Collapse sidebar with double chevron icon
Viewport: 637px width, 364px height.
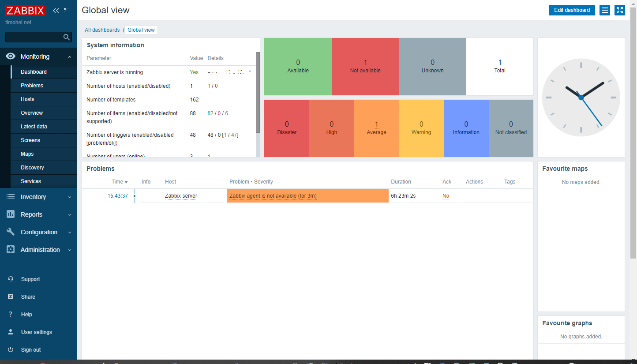56,10
